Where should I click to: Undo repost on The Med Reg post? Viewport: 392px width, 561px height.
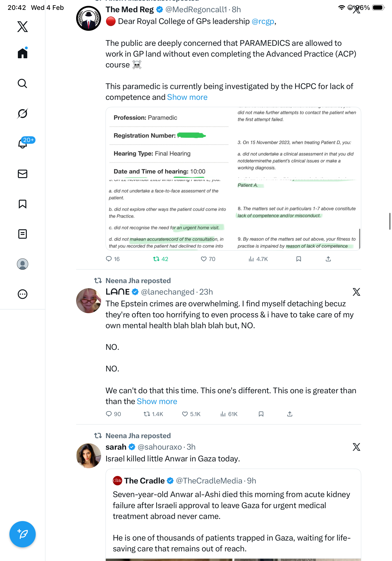point(157,259)
